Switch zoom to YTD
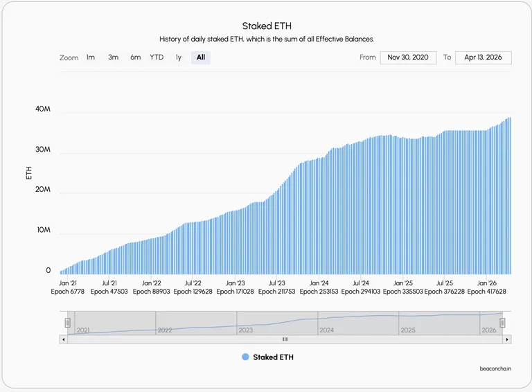532x392 pixels. coord(157,57)
